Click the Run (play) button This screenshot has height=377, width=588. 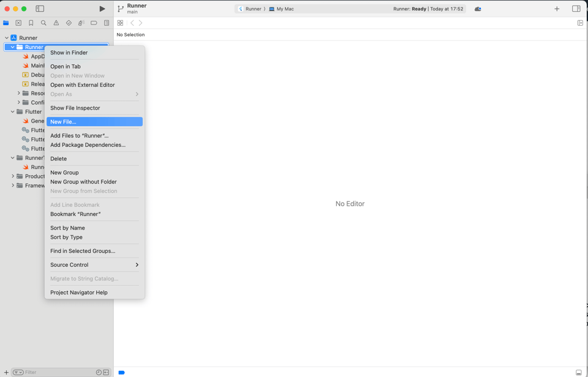tap(102, 9)
